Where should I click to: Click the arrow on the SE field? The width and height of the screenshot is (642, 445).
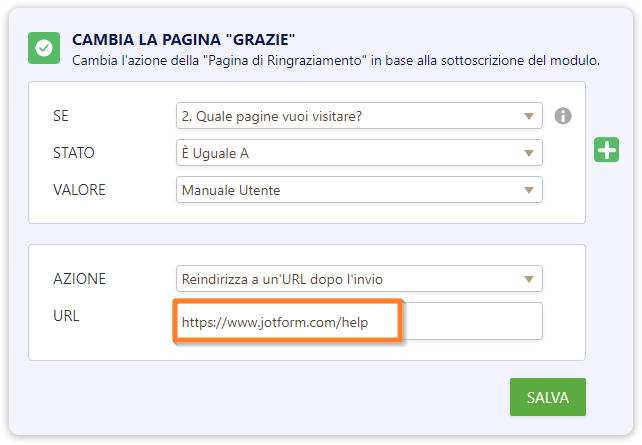coord(529,116)
